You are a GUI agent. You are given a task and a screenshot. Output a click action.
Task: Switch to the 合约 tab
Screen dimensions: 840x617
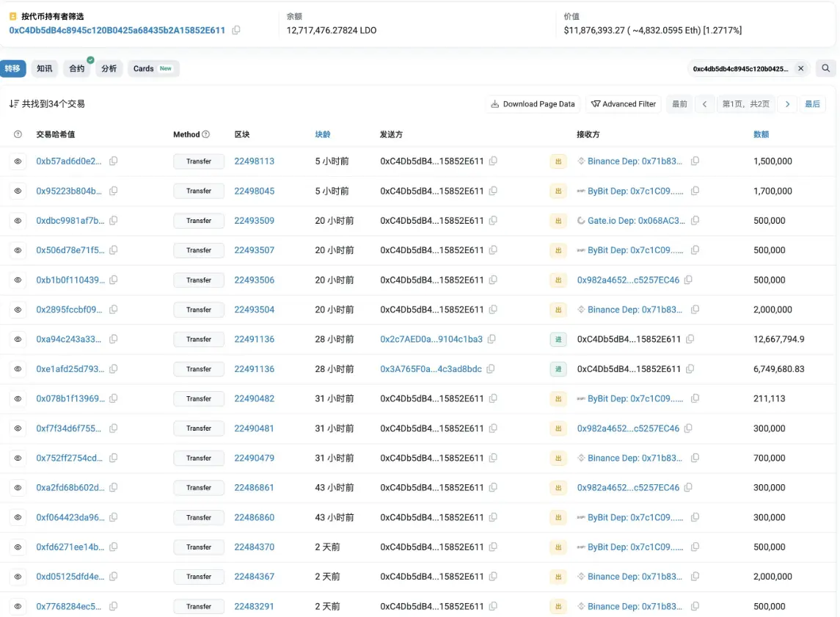[77, 69]
